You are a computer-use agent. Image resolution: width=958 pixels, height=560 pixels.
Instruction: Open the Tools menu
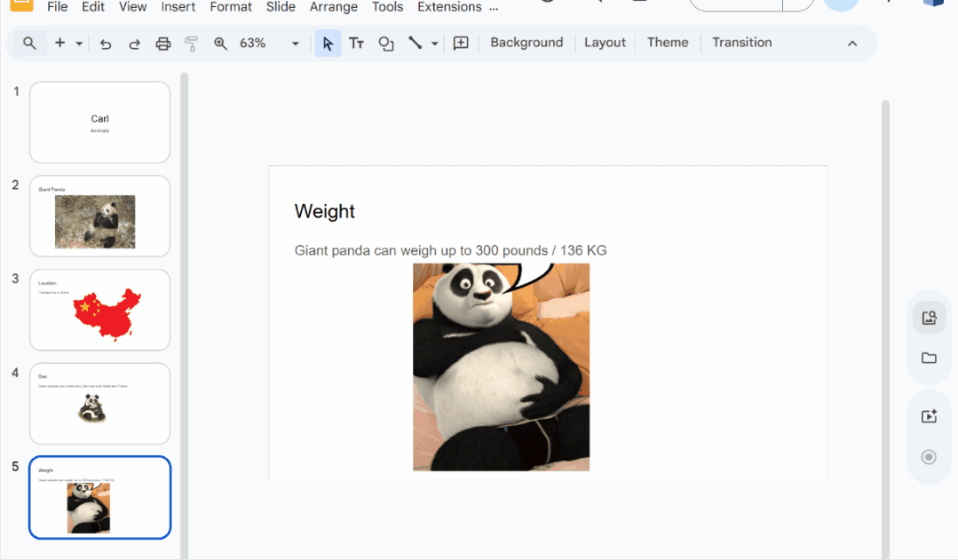pos(387,7)
